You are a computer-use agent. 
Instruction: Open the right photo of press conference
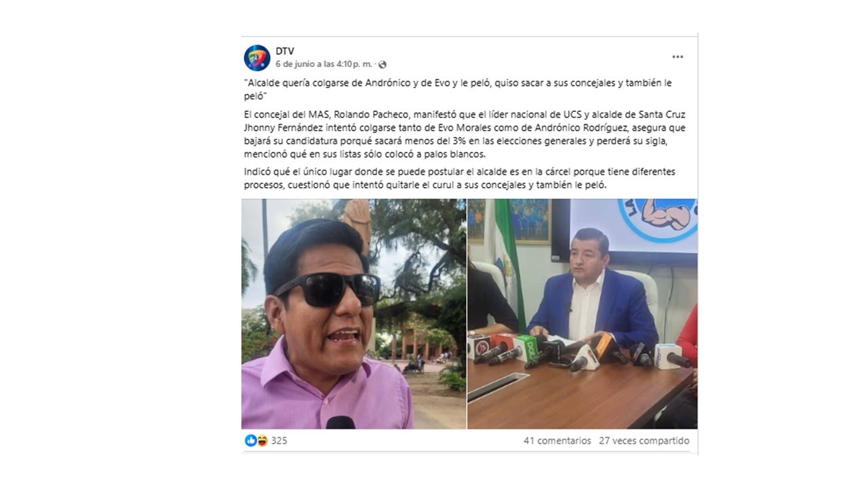click(x=583, y=314)
